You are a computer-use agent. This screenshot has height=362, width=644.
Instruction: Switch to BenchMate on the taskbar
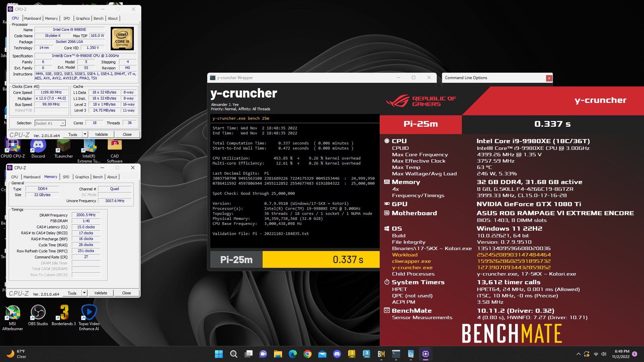click(381, 354)
